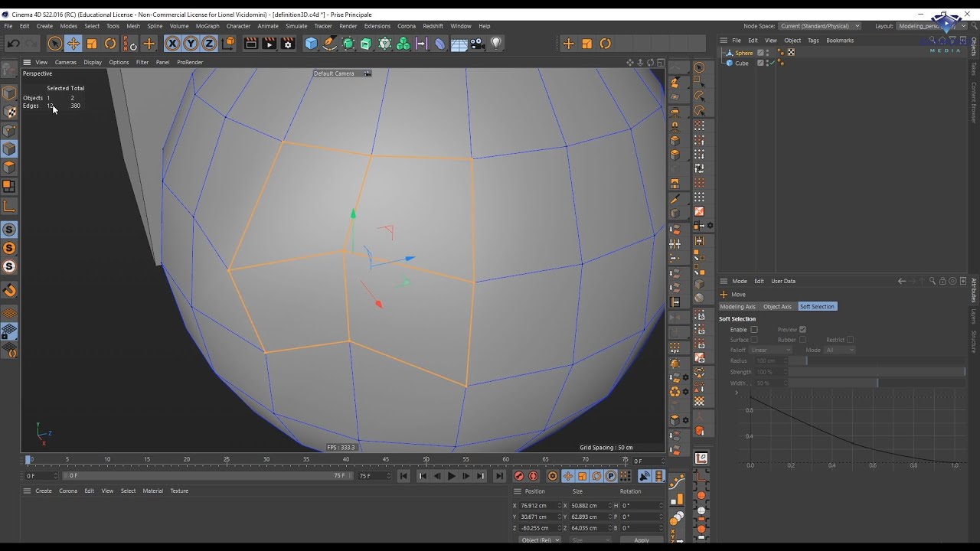Click the Bend deformer icon
Image resolution: width=980 pixels, height=551 pixels.
[440, 44]
